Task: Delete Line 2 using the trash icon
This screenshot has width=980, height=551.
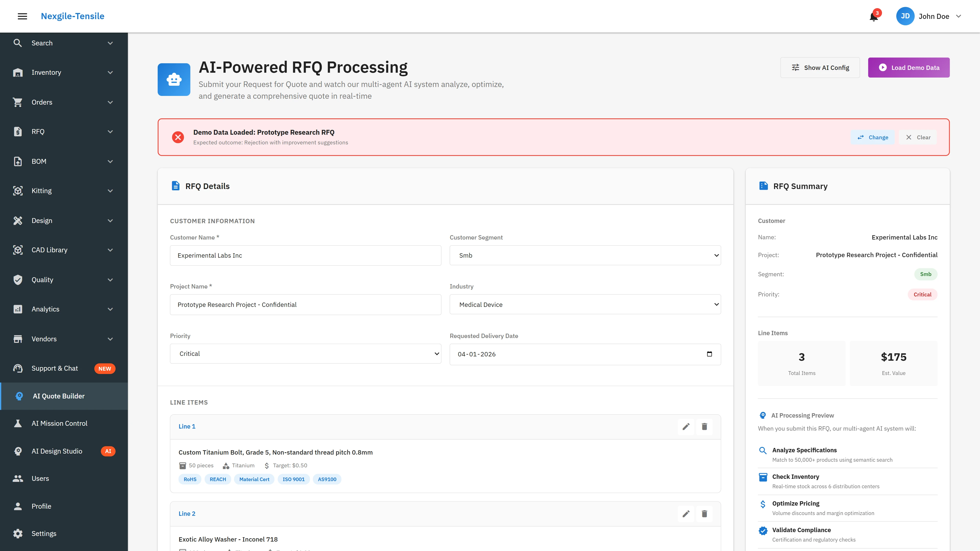Action: pos(704,514)
